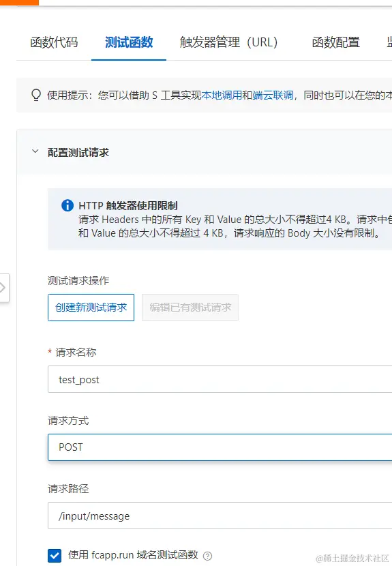Expand the left side panel arrow
Viewport: 392px width, 566px height.
3,288
